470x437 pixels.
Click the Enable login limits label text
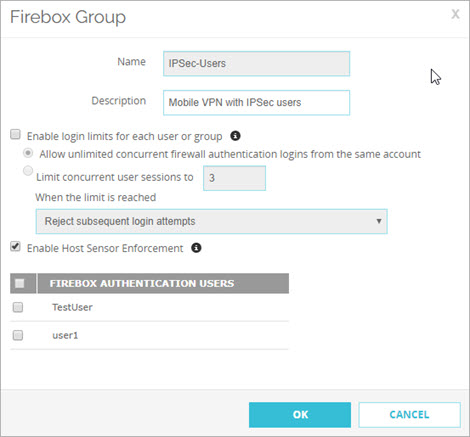click(125, 136)
